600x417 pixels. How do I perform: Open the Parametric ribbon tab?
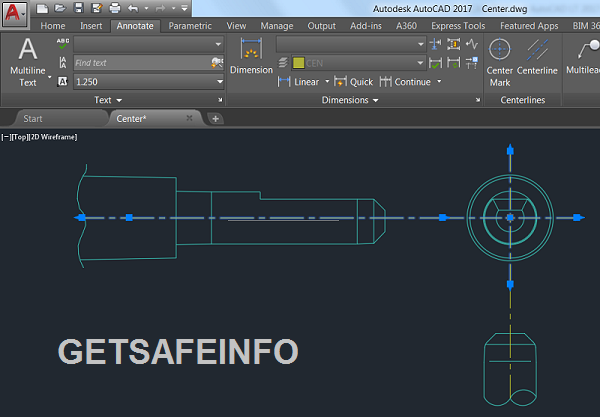coord(190,26)
